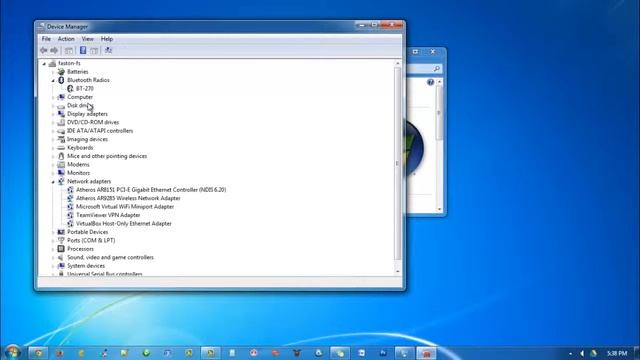Click the blue help icon in background window
This screenshot has height=360, width=640.
[430, 82]
